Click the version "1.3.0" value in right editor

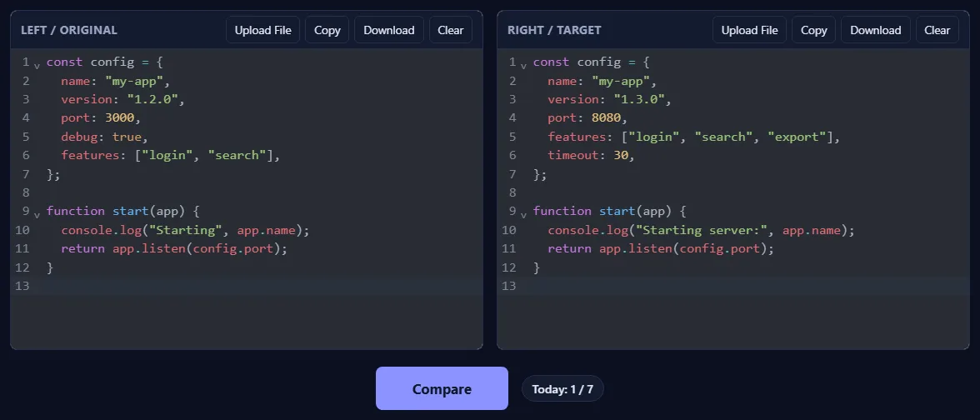coord(639,99)
